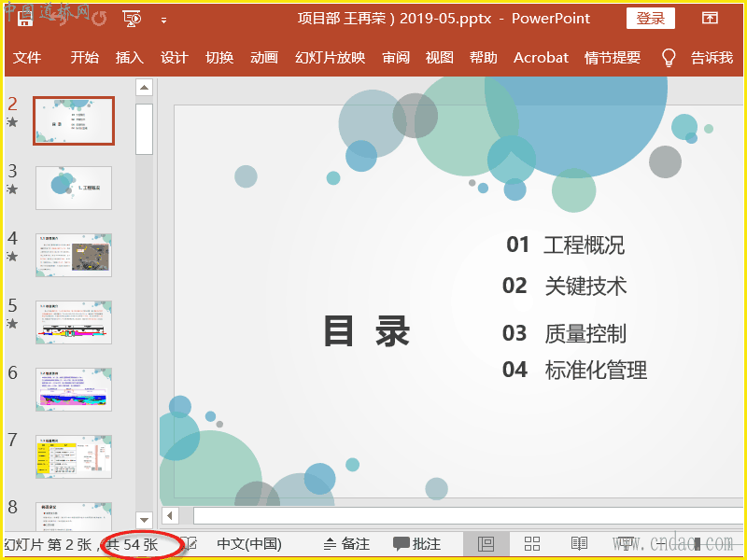The width and height of the screenshot is (747, 560).
Task: Switch to the 设计 ribbon tab
Action: click(x=175, y=58)
